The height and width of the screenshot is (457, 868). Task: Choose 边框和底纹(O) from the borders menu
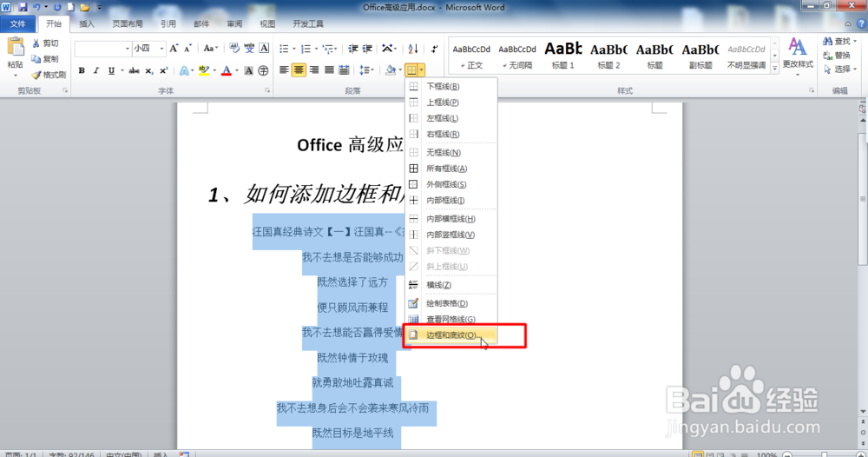tap(451, 334)
